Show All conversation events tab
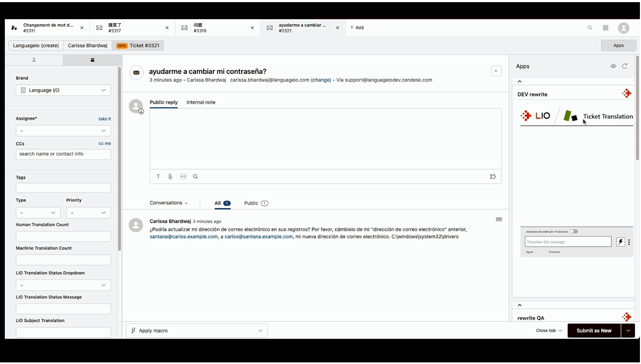This screenshot has width=641, height=364. tap(222, 203)
